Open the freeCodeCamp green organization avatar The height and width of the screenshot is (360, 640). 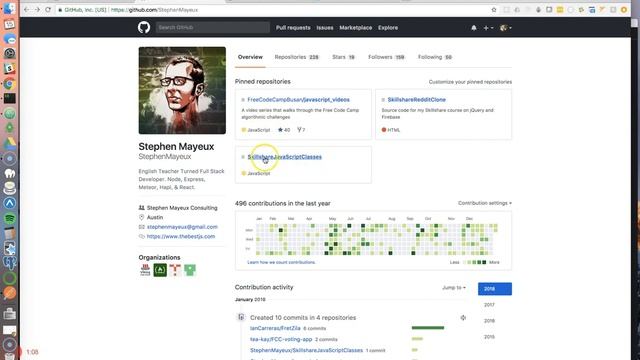pyautogui.click(x=160, y=270)
